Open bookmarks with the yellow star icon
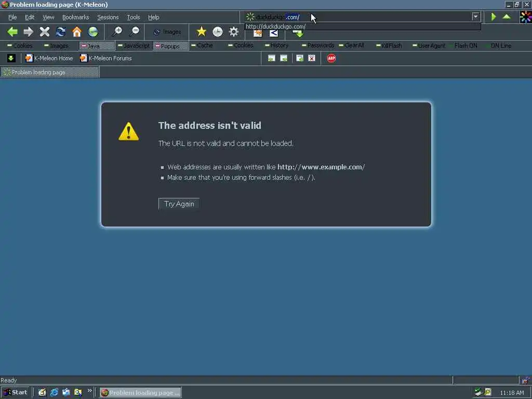Screen dimensions: 532x399 tap(201, 32)
